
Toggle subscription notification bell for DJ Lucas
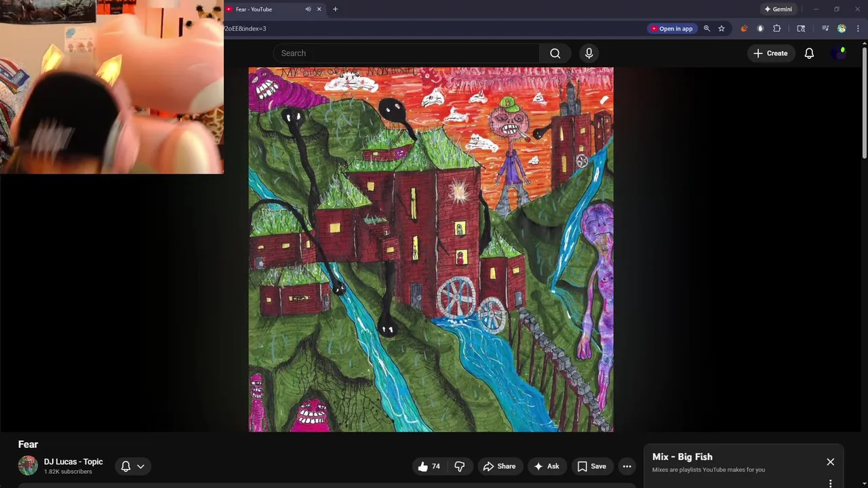[x=125, y=466]
